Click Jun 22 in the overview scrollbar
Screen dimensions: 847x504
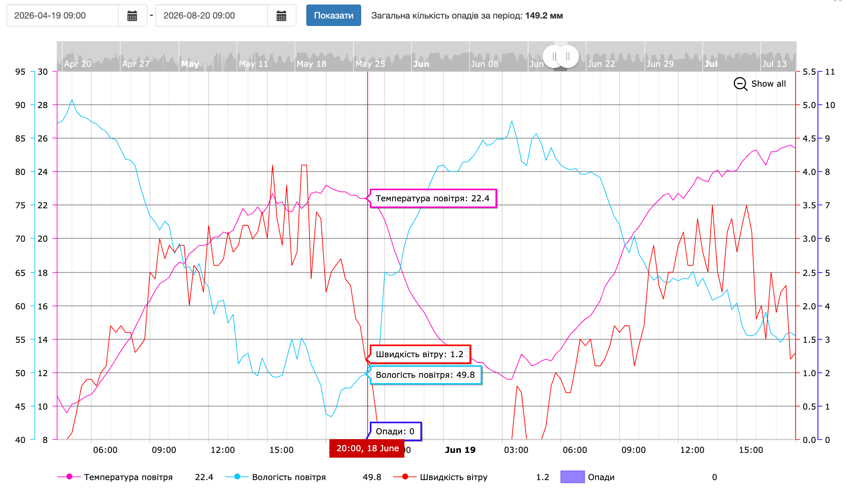click(601, 64)
